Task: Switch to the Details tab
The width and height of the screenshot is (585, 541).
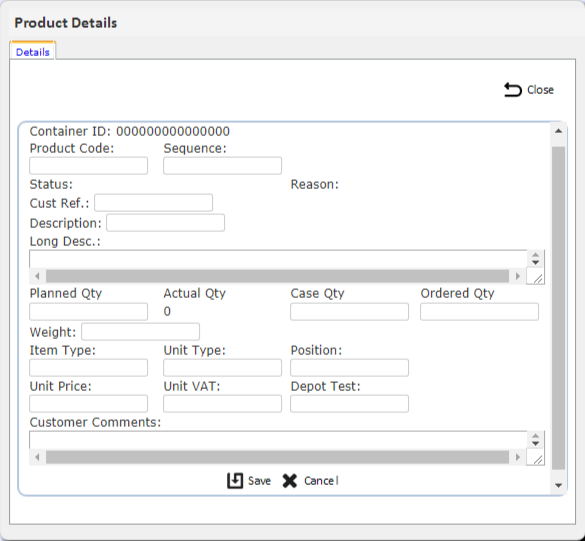Action: (x=33, y=52)
